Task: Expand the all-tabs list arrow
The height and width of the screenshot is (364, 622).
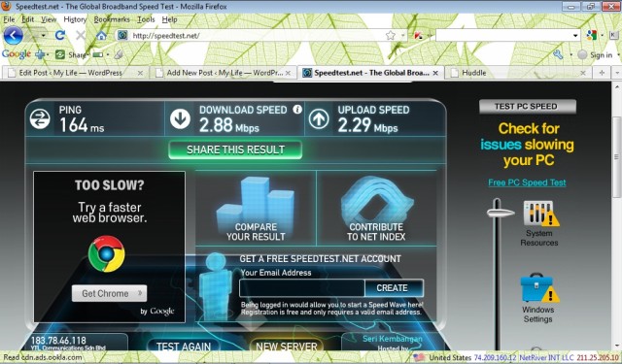Action: coord(617,73)
